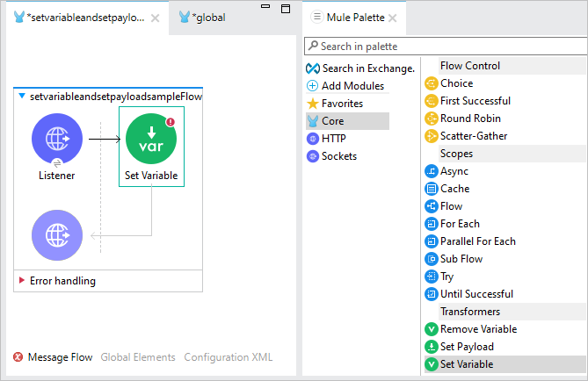Viewport: 588px width, 381px height.
Task: Click the Add Modules plus icon
Action: pos(312,86)
